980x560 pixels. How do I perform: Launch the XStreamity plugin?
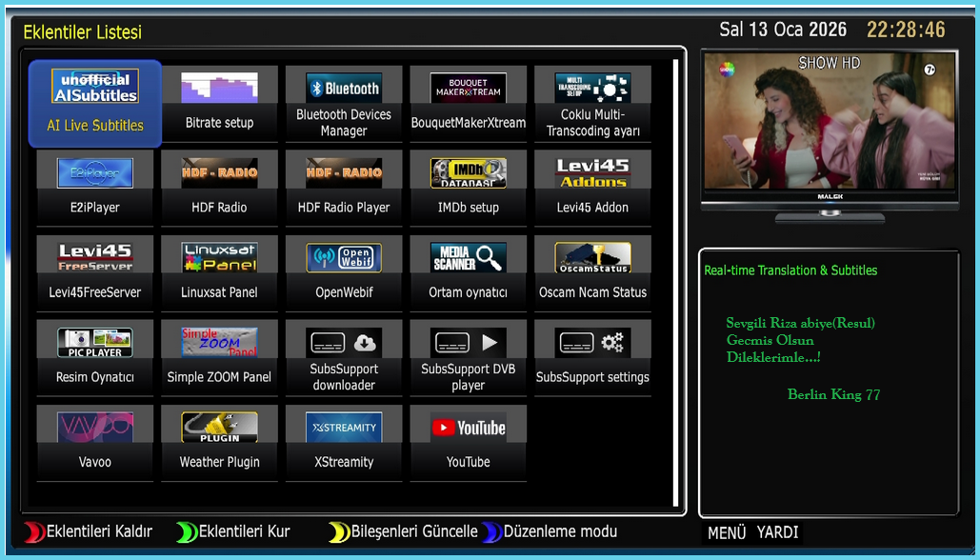click(344, 443)
